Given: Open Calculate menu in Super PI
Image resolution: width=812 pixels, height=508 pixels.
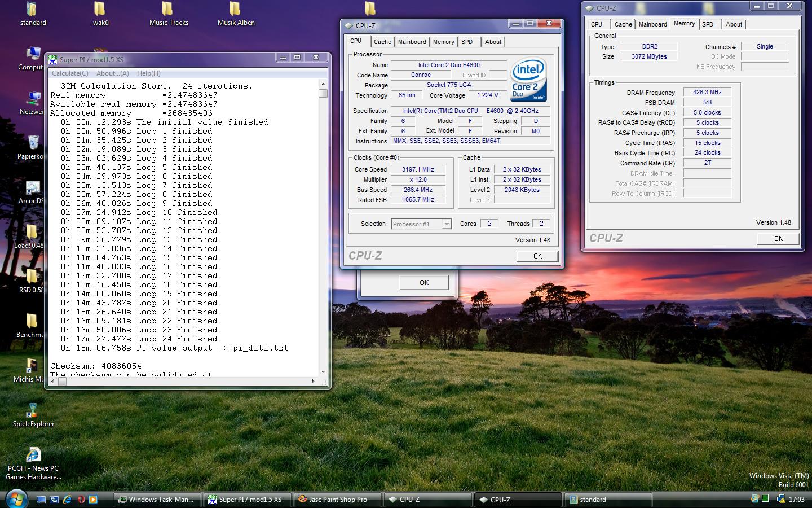Looking at the screenshot, I should click(70, 73).
